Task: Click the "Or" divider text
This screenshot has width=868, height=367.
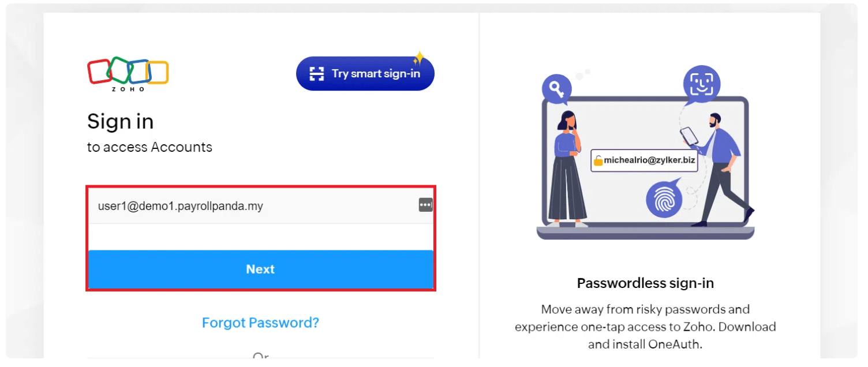Action: pos(260,357)
